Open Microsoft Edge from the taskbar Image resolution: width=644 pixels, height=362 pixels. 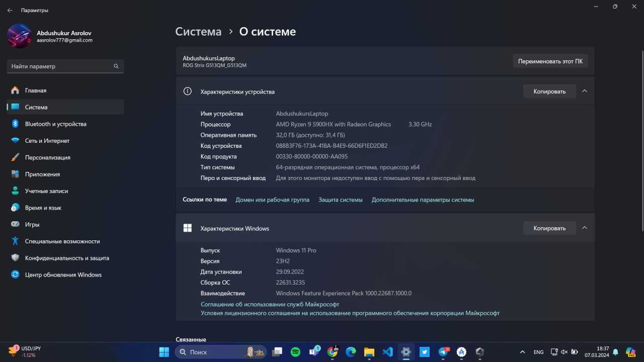tap(351, 352)
